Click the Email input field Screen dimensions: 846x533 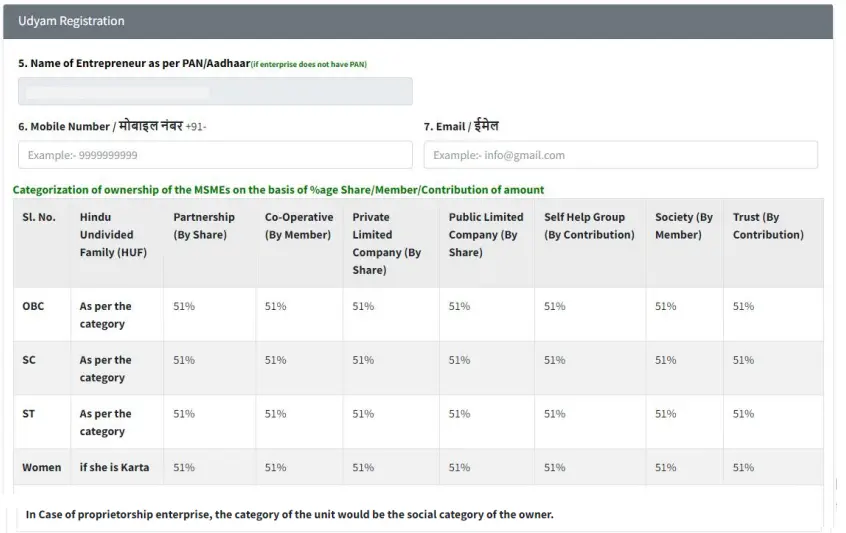[620, 155]
